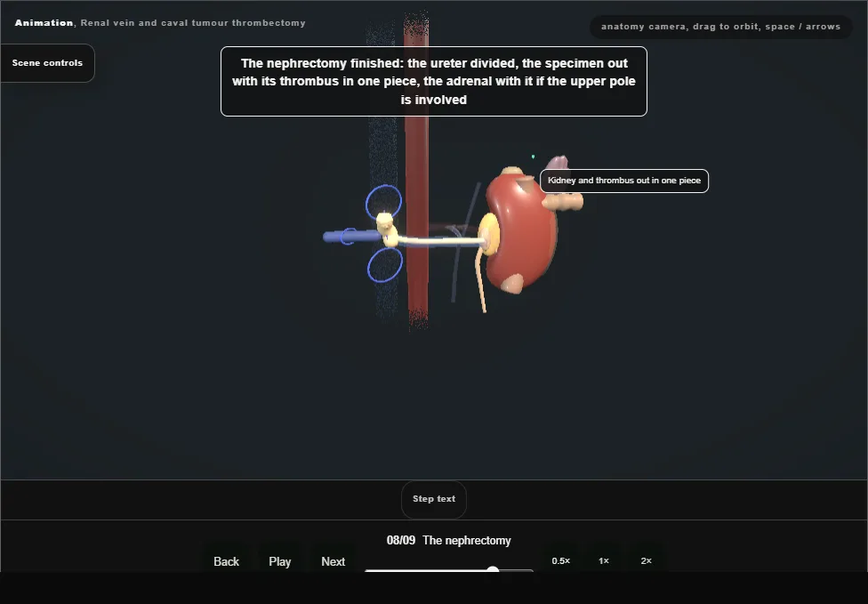Screen dimensions: 868x604
Task: Open the Scene controls panel
Action: (x=48, y=63)
